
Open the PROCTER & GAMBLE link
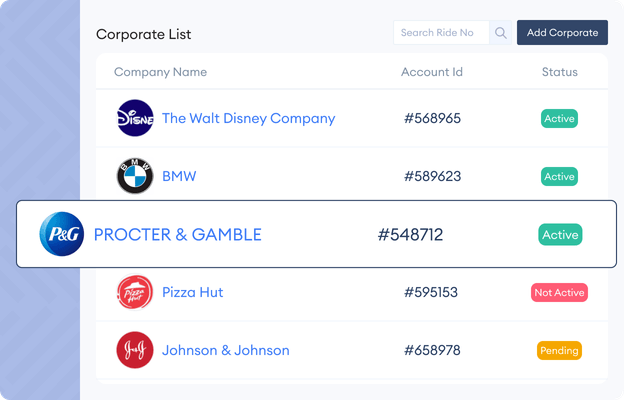(177, 234)
